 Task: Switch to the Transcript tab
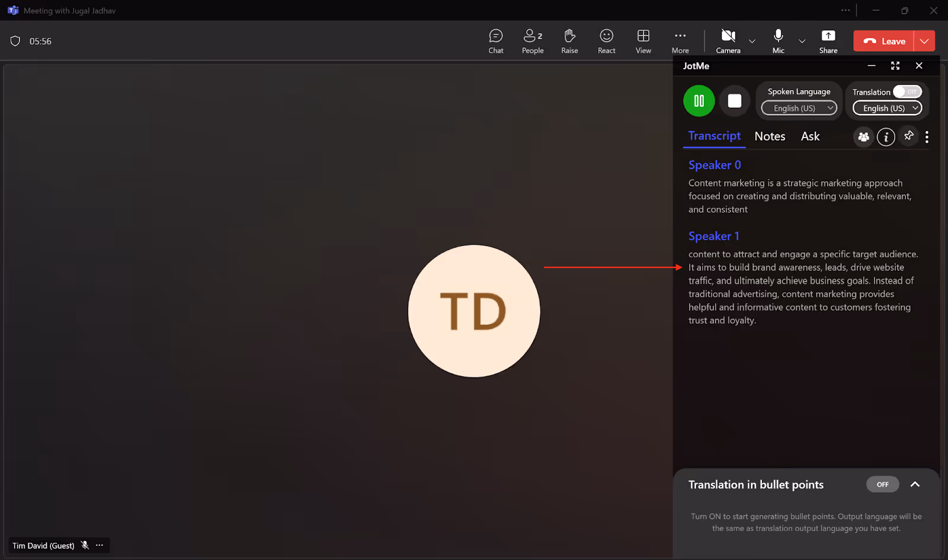pos(715,136)
